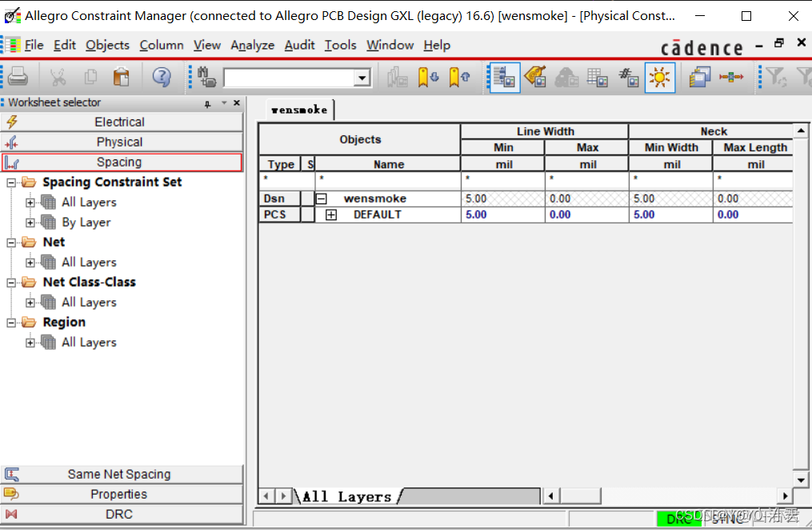Click the Paste clipboard icon
812x530 pixels.
(x=121, y=77)
